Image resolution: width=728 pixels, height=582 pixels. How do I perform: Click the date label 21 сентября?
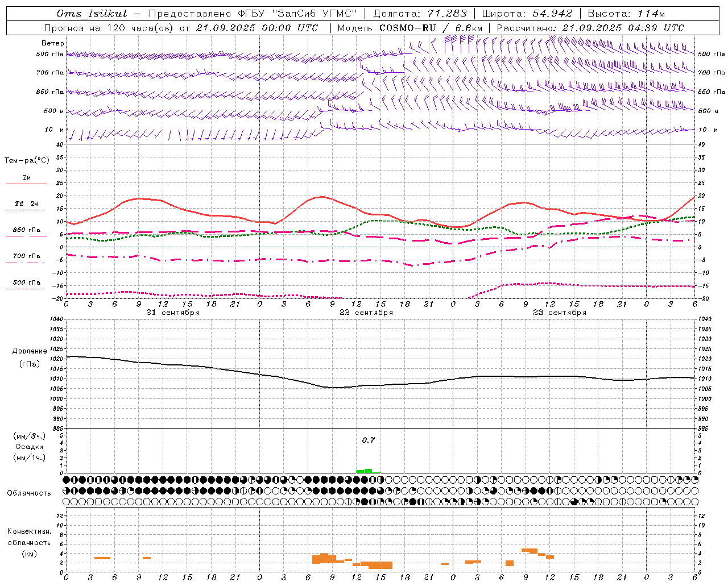pyautogui.click(x=172, y=313)
